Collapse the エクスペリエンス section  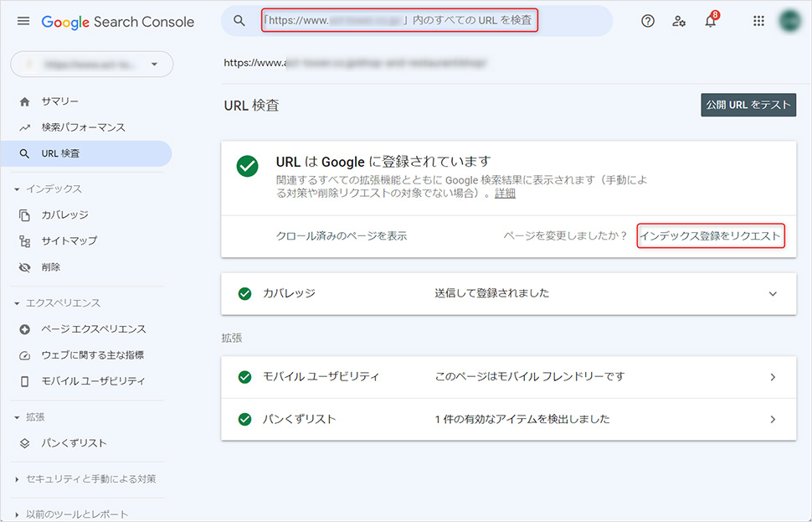[x=57, y=303]
